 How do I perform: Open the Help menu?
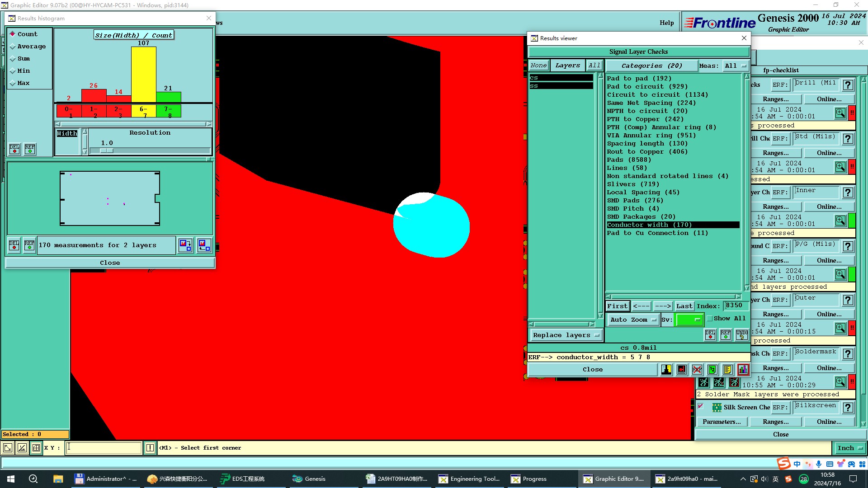(666, 23)
